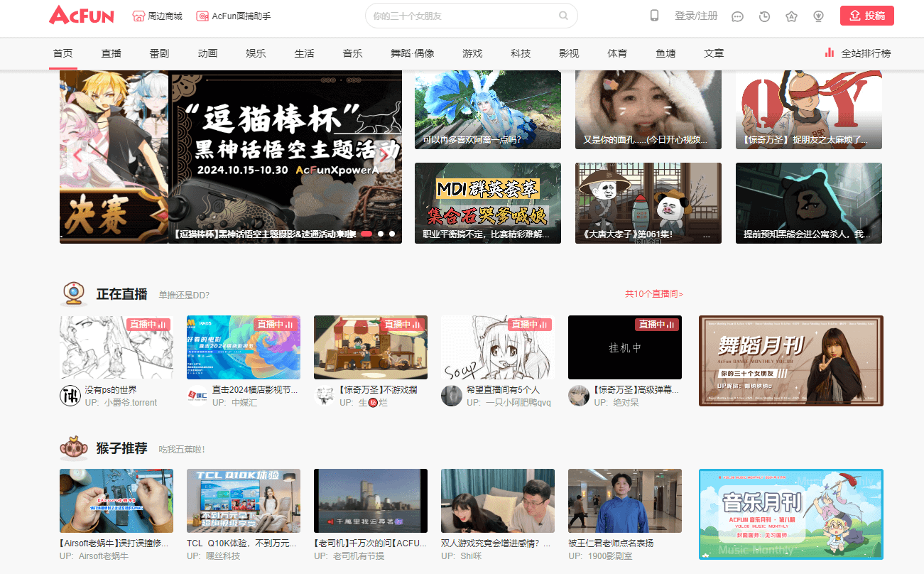This screenshot has width=924, height=574.
Task: Go to previous carousel slide arrow
Action: (x=77, y=155)
